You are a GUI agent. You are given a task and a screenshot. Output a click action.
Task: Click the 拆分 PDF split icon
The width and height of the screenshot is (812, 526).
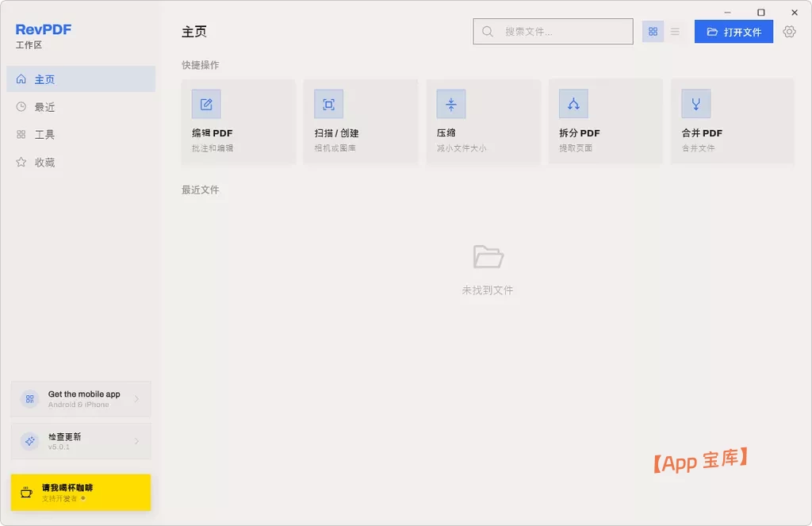(573, 104)
